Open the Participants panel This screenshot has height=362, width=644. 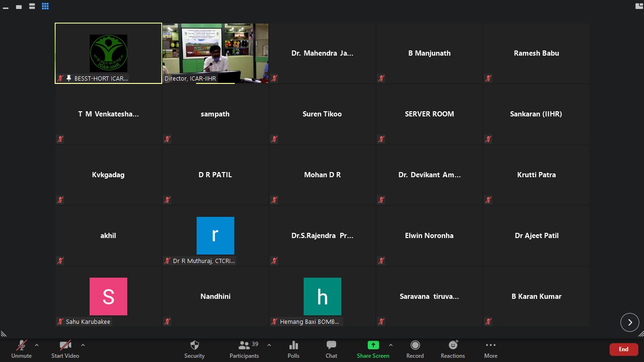(x=244, y=349)
